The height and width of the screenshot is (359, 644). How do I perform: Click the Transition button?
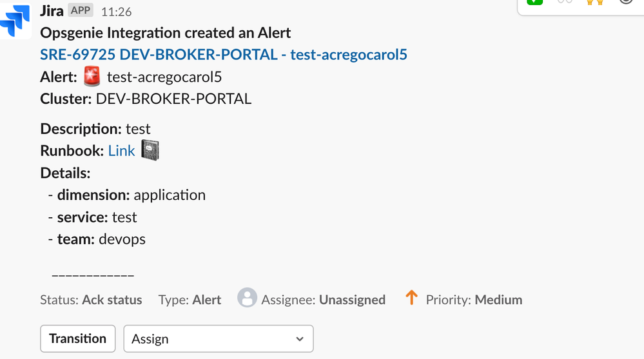click(77, 338)
